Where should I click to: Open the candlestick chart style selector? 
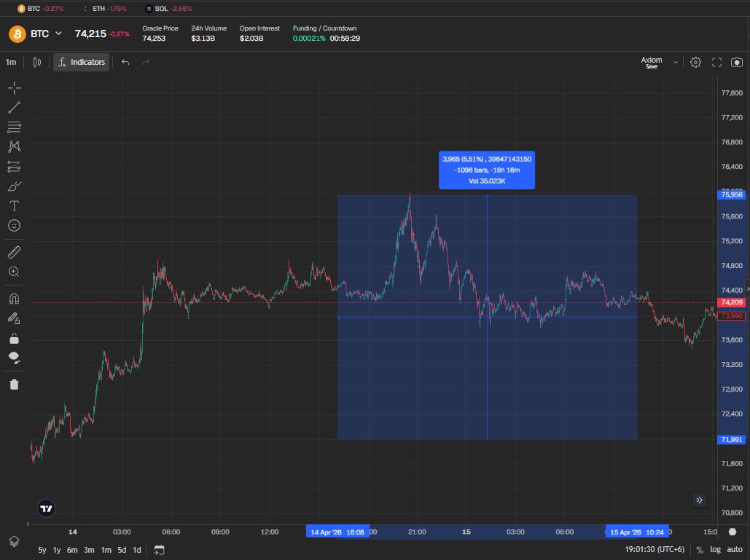point(37,62)
